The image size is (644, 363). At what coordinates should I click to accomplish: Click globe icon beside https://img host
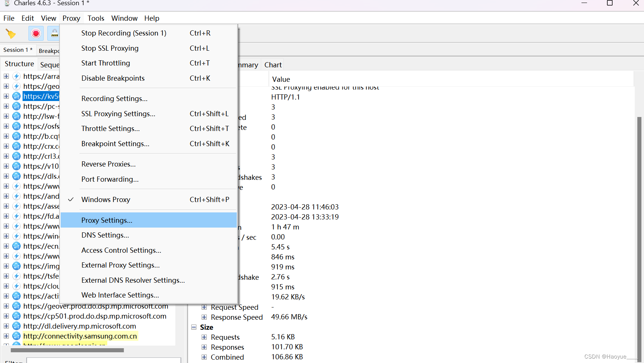pos(16,266)
